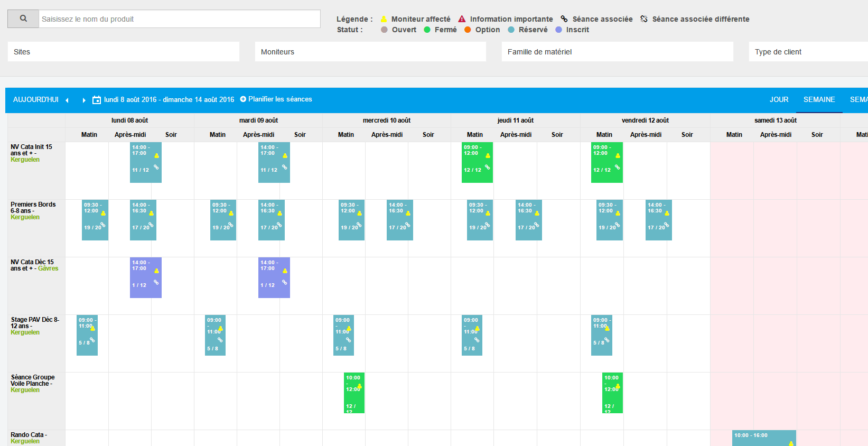Click the 'jeudi 11 août' day header
This screenshot has width=868, height=446.
pyautogui.click(x=516, y=120)
